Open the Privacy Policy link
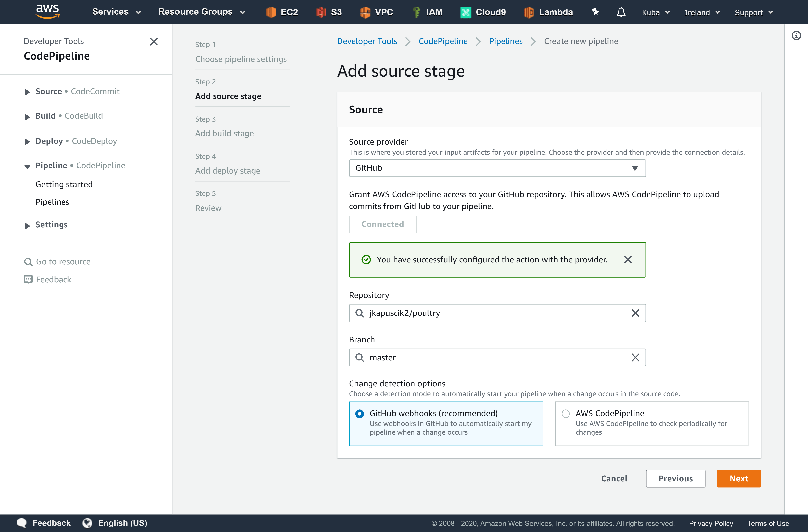 click(711, 523)
